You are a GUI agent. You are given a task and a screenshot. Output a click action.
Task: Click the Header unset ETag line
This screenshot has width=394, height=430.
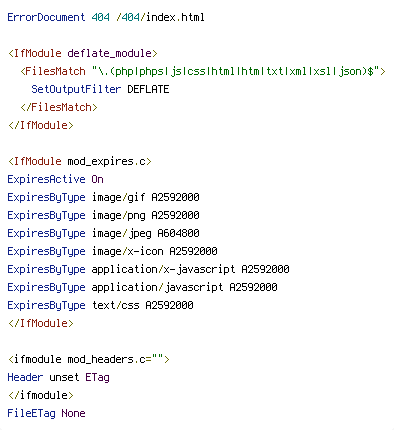(x=58, y=377)
